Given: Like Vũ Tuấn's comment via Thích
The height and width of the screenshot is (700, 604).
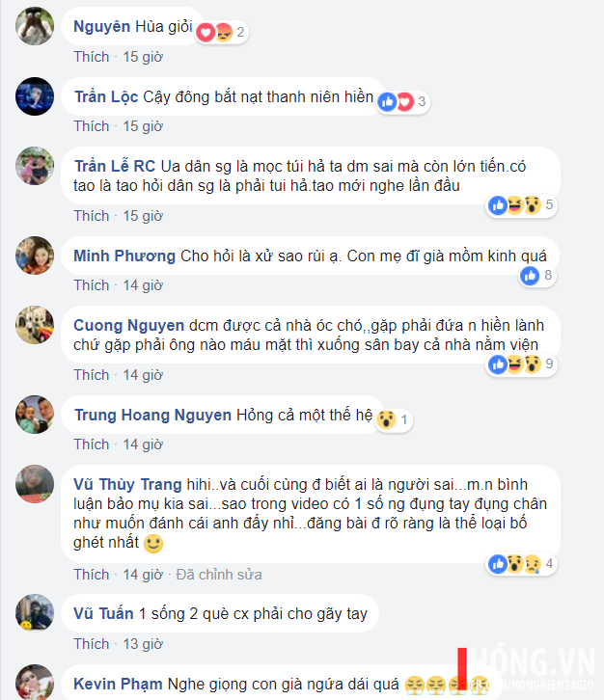Looking at the screenshot, I should click(92, 644).
